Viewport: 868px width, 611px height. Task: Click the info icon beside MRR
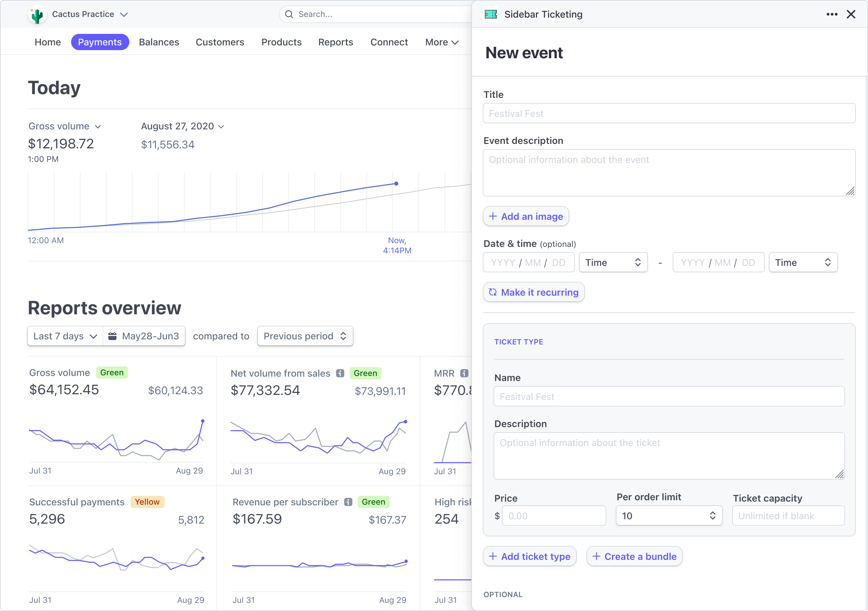(464, 373)
